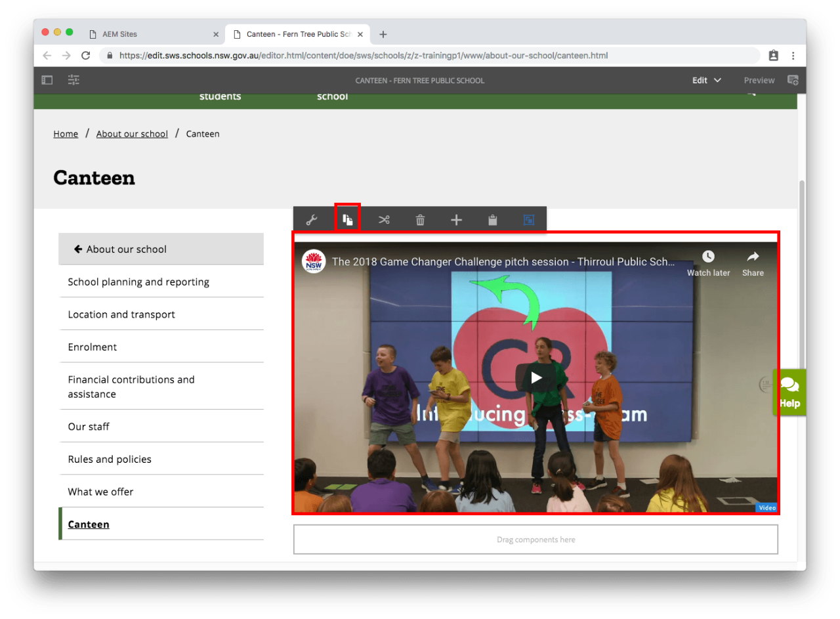This screenshot has height=619, width=840.
Task: Paste component using clipboard icon
Action: [492, 220]
